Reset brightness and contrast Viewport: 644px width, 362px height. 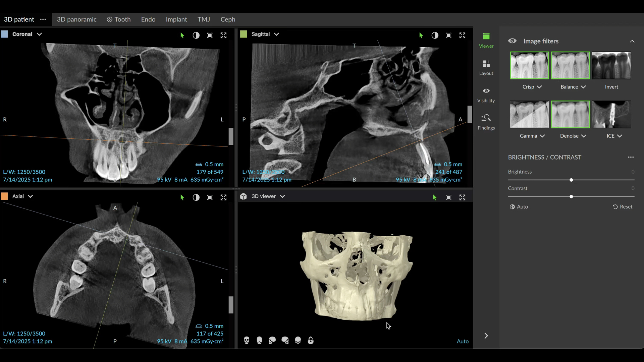(623, 207)
